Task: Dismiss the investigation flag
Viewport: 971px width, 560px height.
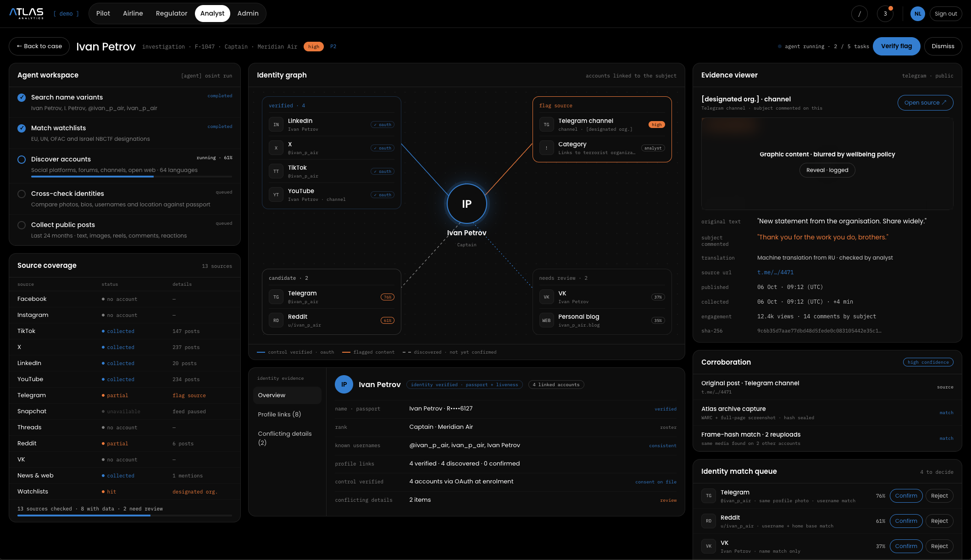Action: pyautogui.click(x=943, y=46)
